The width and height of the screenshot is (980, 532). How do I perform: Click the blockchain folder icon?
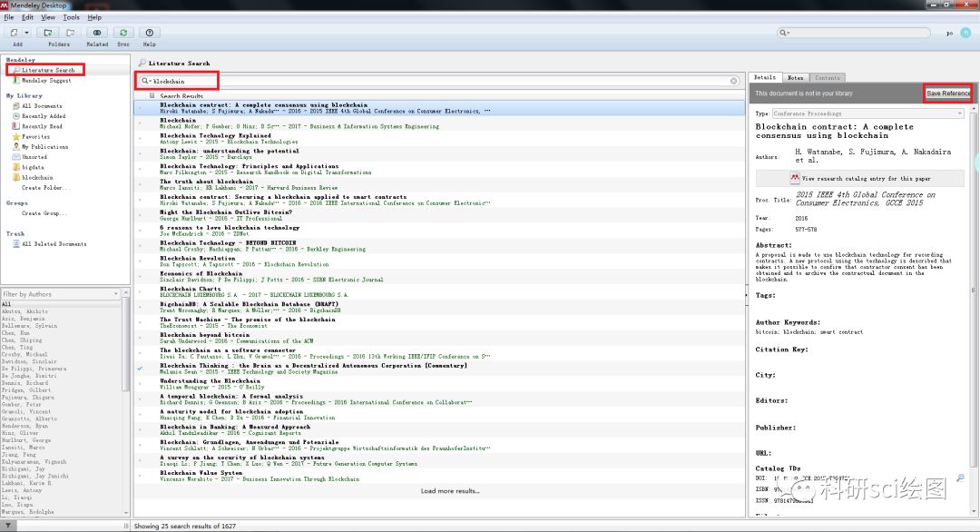tap(16, 178)
